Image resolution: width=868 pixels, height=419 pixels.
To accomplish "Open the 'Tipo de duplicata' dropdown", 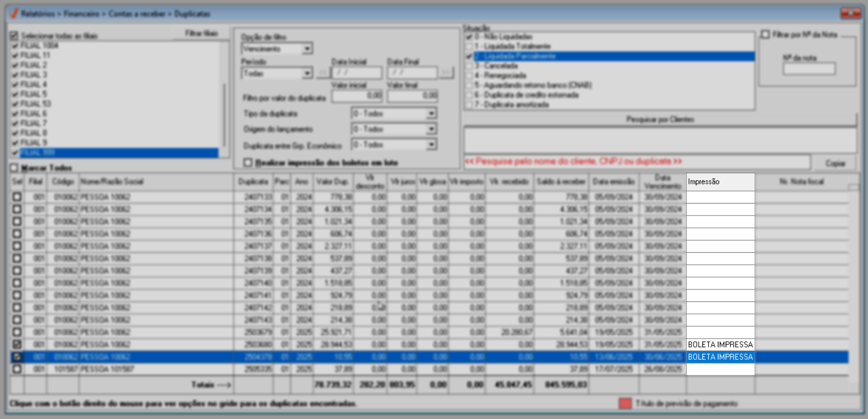I will coord(431,113).
